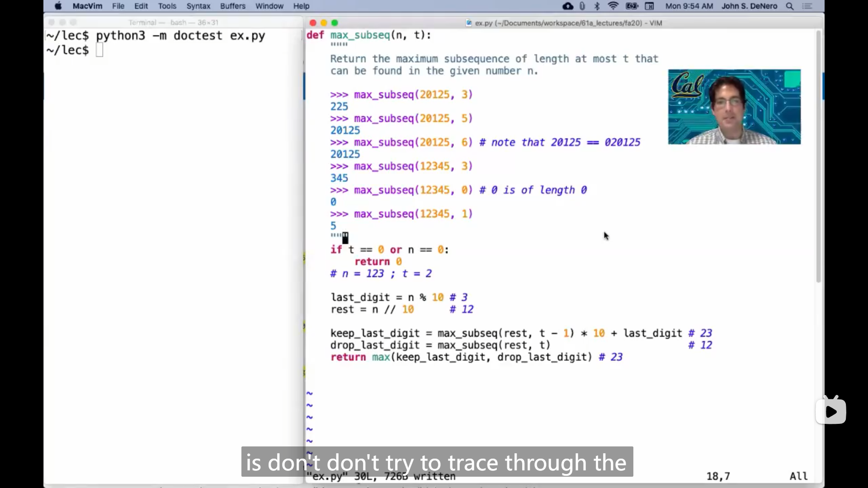
Task: Open the Buffers menu
Action: click(233, 6)
